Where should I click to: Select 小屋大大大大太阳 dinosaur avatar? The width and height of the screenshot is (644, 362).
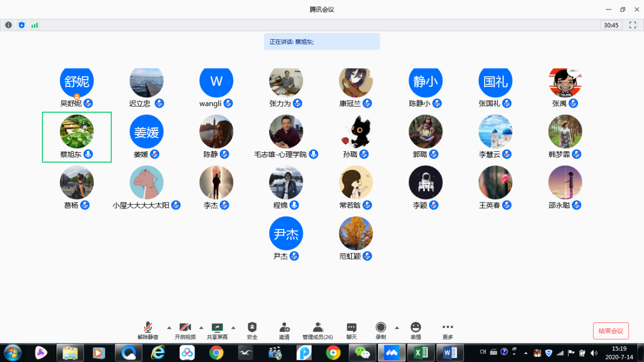point(147,182)
